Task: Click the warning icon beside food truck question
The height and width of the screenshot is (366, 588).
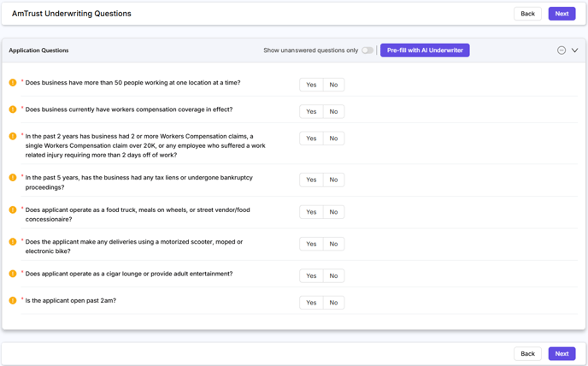Action: point(13,210)
